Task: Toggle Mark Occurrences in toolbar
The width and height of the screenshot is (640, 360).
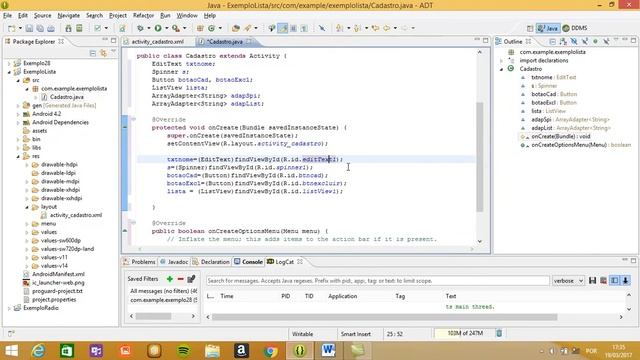Action: click(x=282, y=28)
